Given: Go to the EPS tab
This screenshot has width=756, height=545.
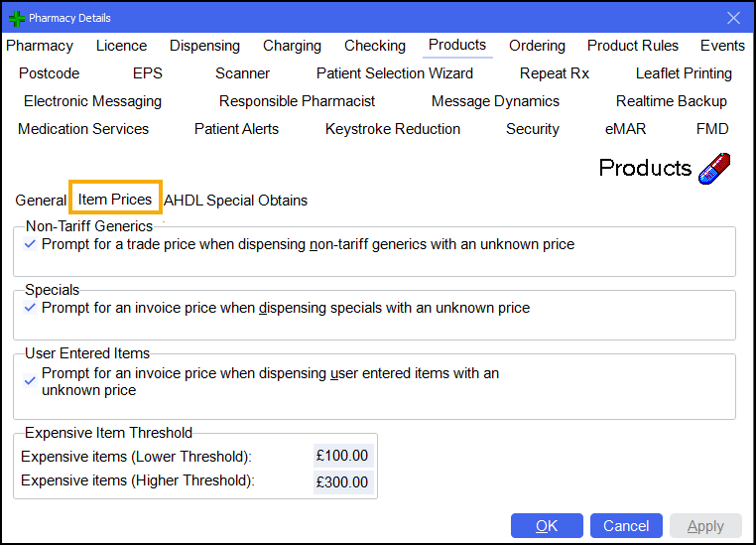Looking at the screenshot, I should click(147, 73).
